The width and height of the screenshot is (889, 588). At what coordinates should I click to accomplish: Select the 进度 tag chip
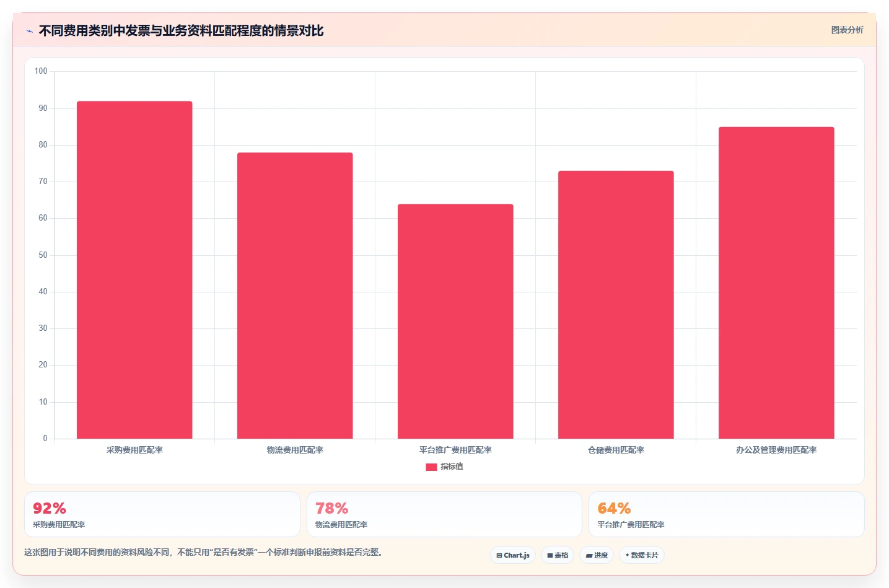(x=597, y=555)
